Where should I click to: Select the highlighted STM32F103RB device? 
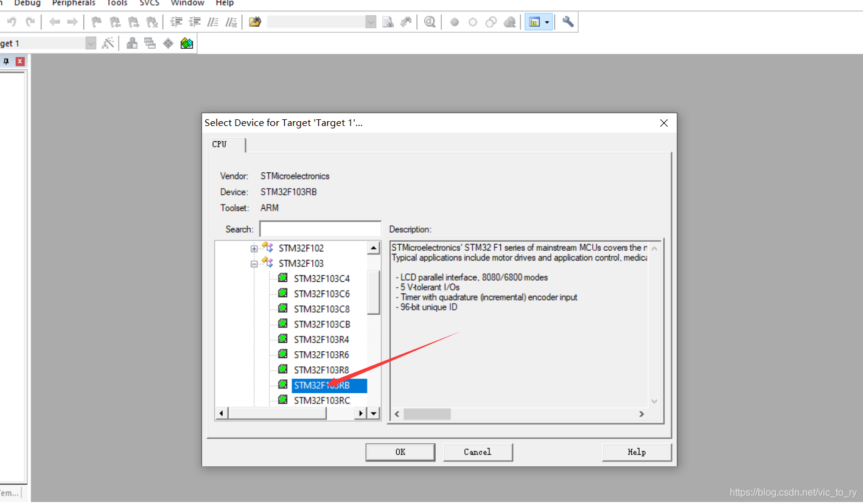pyautogui.click(x=329, y=385)
